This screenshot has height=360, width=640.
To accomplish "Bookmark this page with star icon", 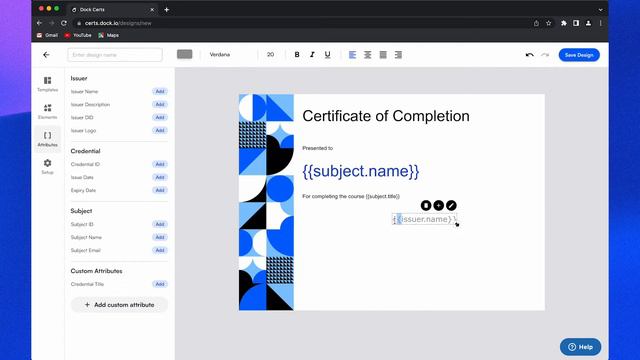I will tap(549, 23).
